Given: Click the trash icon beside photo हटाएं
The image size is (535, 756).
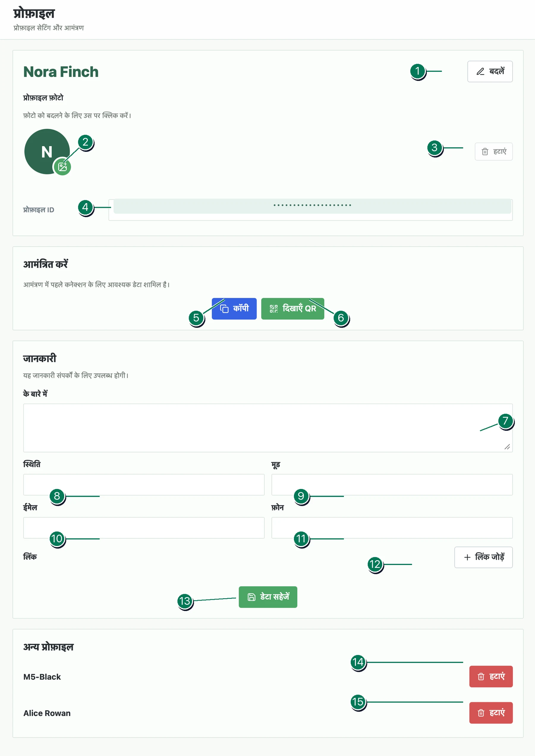Looking at the screenshot, I should (x=484, y=151).
